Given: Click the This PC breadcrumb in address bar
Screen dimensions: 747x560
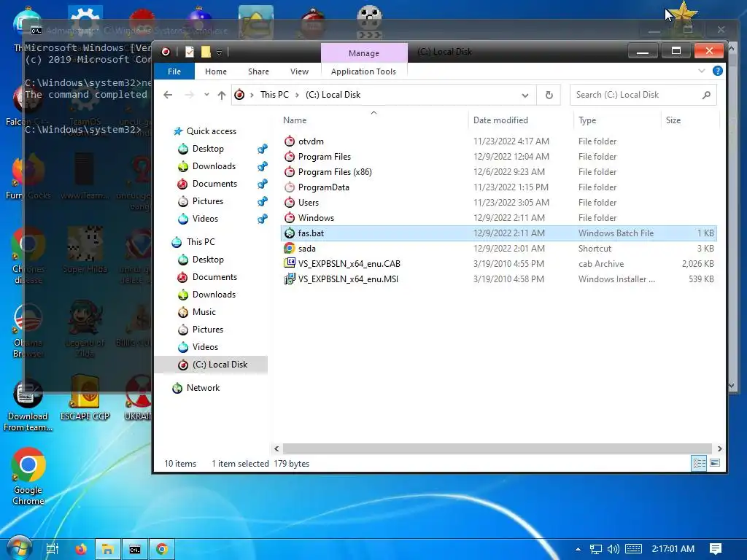Looking at the screenshot, I should (x=274, y=95).
